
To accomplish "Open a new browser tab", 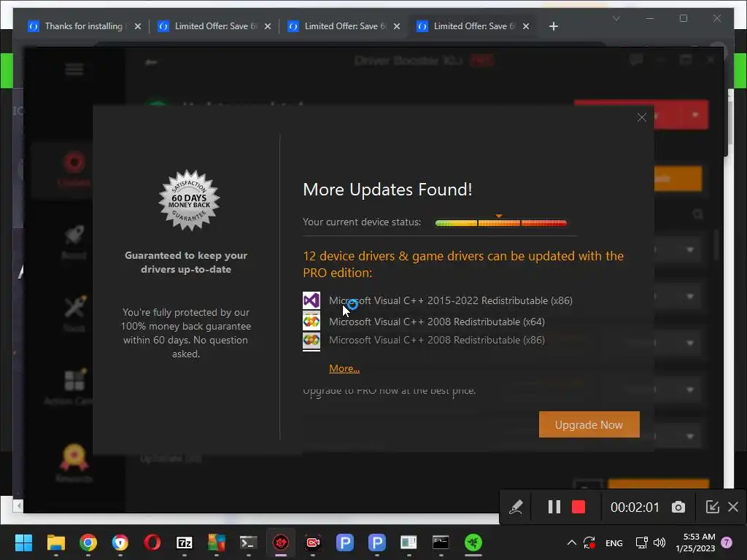I will click(x=553, y=26).
